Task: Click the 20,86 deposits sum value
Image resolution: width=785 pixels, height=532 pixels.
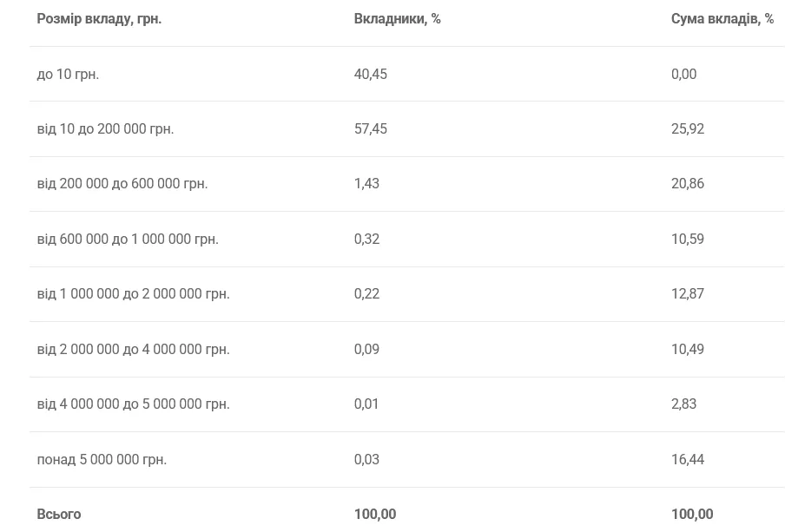Action: [688, 184]
